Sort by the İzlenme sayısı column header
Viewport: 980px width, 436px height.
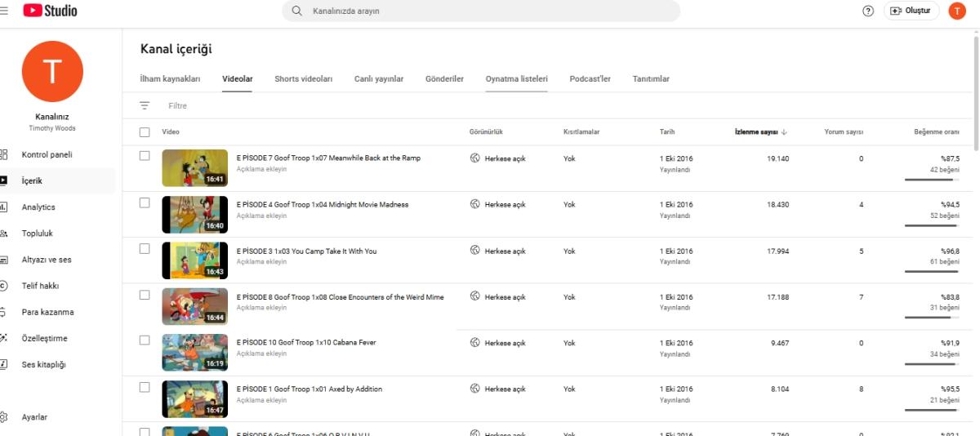(x=755, y=132)
